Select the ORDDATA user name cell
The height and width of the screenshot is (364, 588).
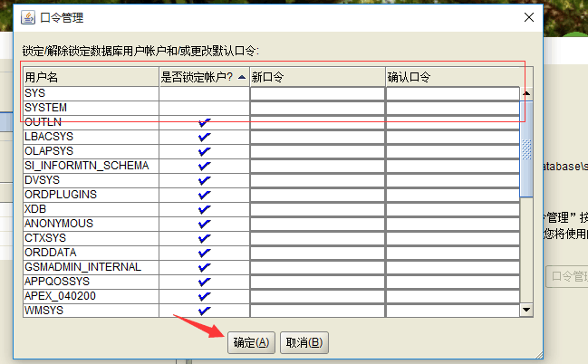[x=92, y=253]
